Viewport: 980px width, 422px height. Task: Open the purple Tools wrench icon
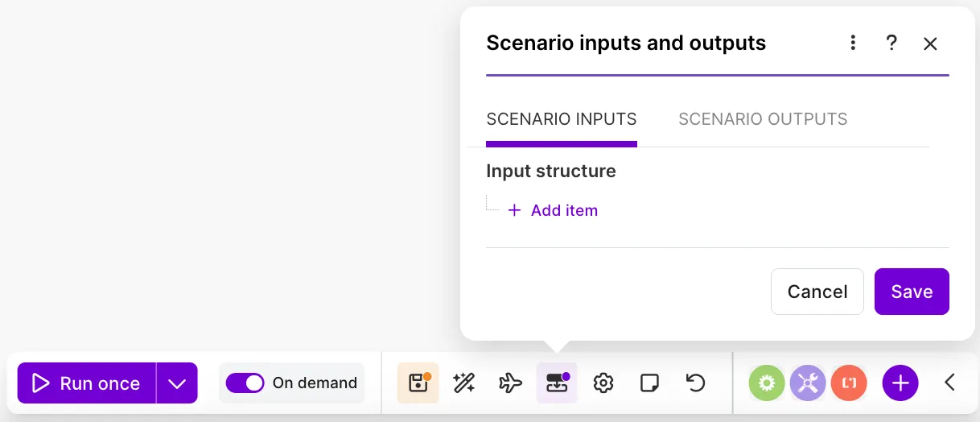point(808,383)
